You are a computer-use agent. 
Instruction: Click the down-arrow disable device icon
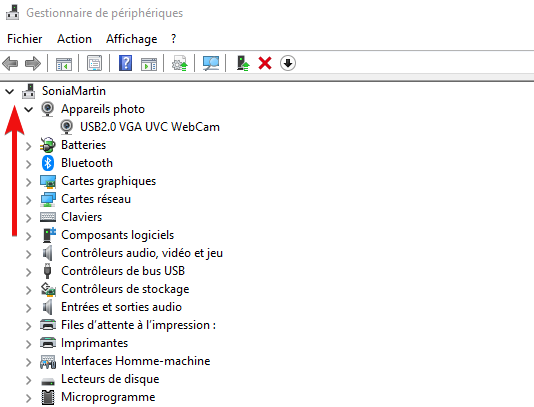click(288, 63)
